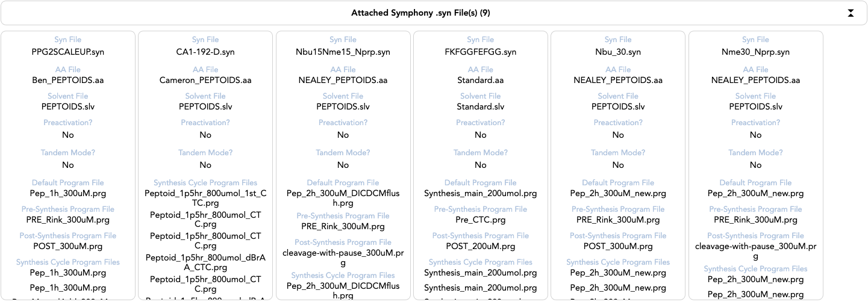Image resolution: width=868 pixels, height=302 pixels.
Task: Click the POST_200uM.prg post-synthesis program
Action: tap(480, 247)
